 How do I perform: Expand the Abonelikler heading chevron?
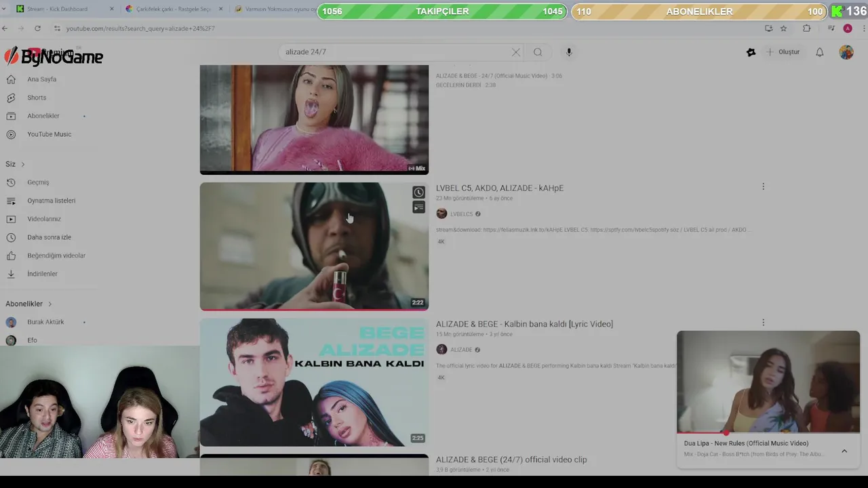coord(50,304)
